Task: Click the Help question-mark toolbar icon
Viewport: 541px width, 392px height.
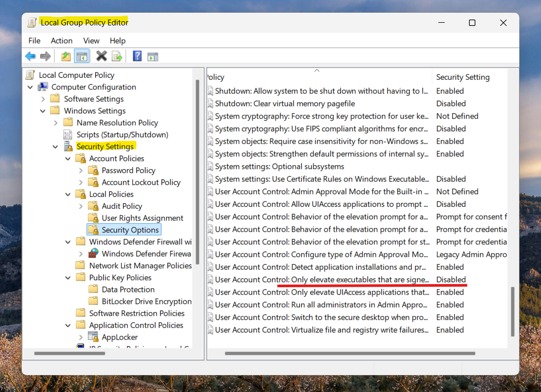Action: point(137,56)
